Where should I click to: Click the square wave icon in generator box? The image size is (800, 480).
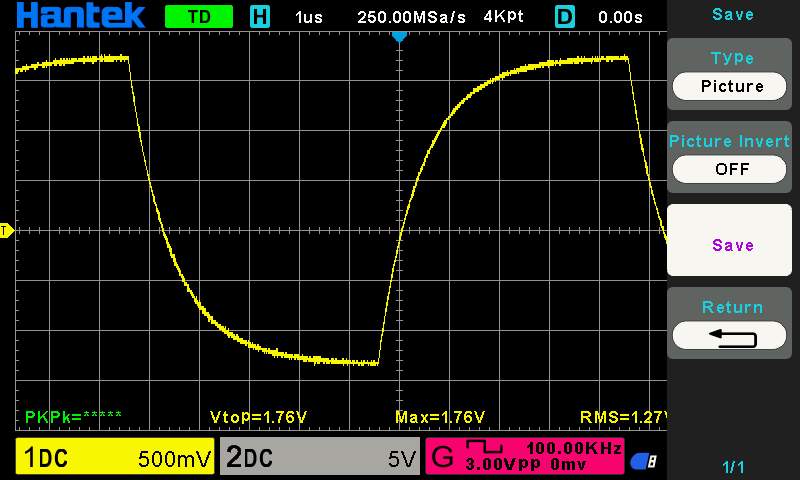485,447
